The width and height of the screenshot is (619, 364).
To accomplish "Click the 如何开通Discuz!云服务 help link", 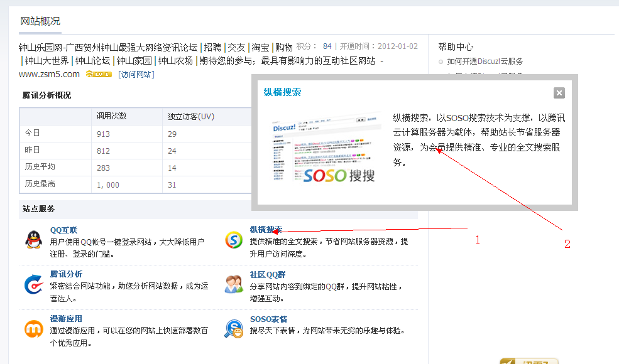I will [x=485, y=62].
